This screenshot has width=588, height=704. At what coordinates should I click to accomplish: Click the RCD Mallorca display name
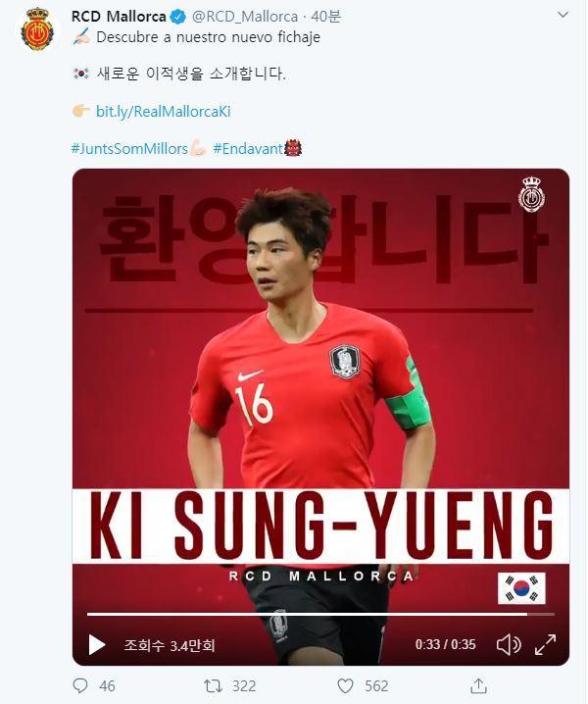coord(119,17)
